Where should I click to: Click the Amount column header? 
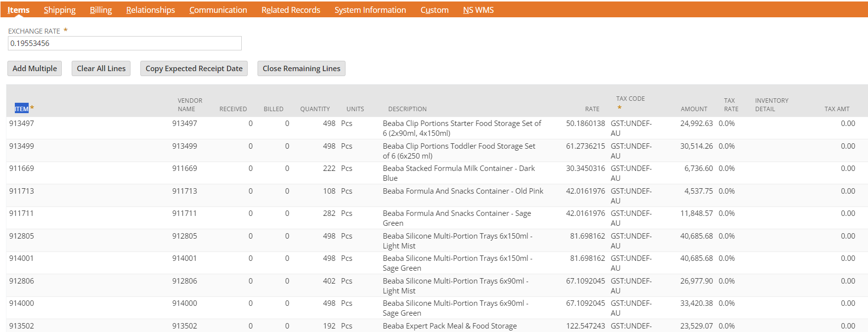tap(694, 109)
